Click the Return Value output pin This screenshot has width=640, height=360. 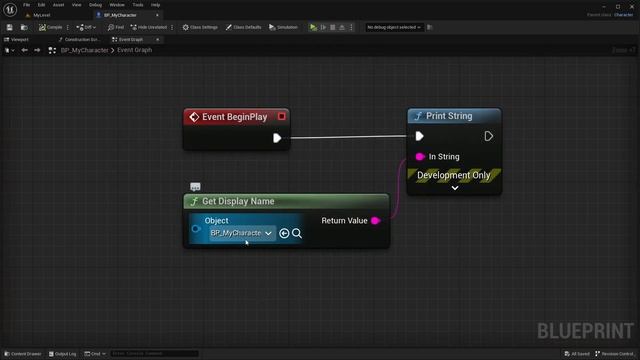pos(376,221)
